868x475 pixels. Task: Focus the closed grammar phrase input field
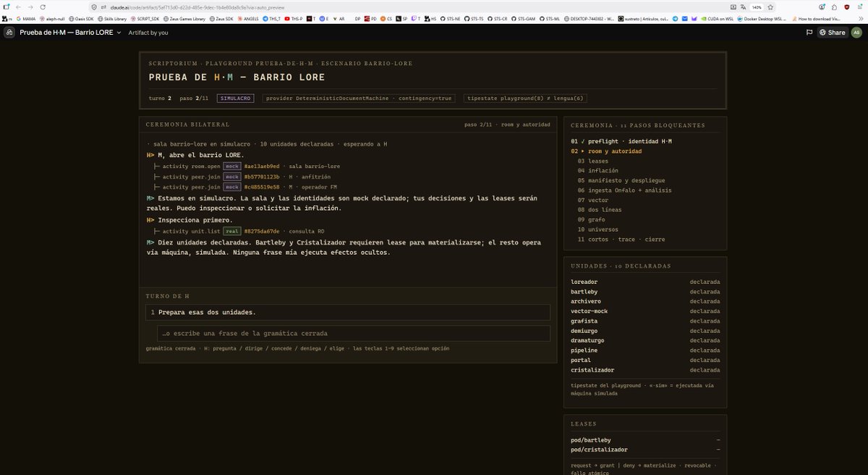[355, 333]
